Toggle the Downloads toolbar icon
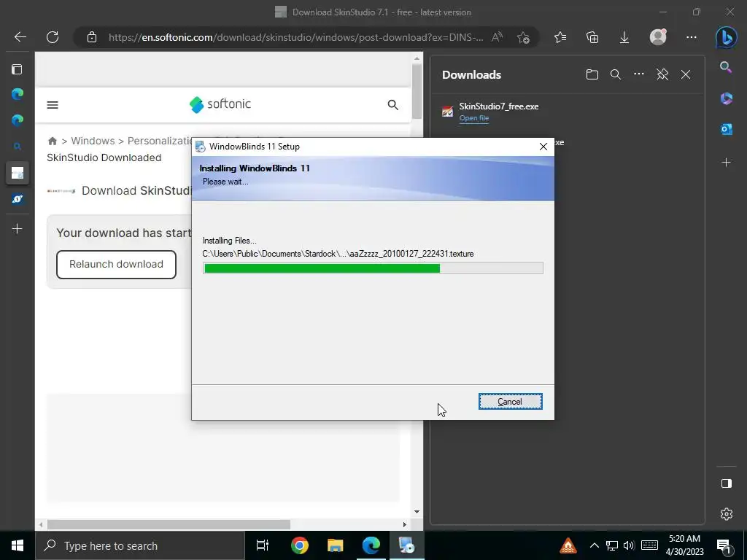Image resolution: width=747 pixels, height=560 pixels. click(x=624, y=37)
